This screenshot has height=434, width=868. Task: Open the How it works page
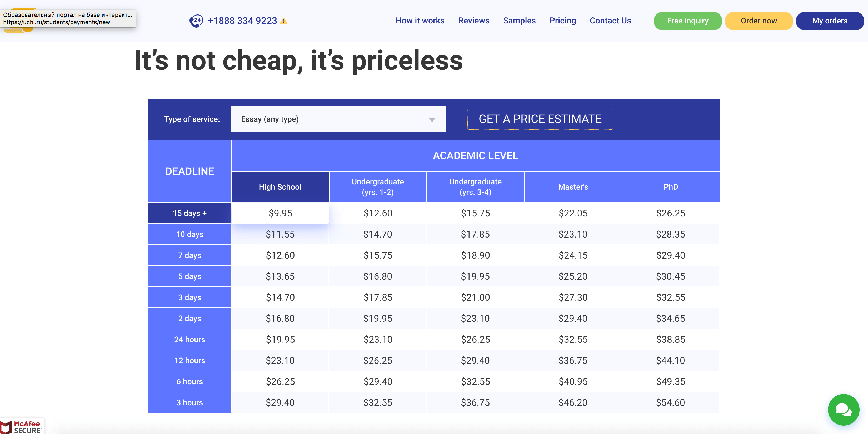tap(420, 21)
